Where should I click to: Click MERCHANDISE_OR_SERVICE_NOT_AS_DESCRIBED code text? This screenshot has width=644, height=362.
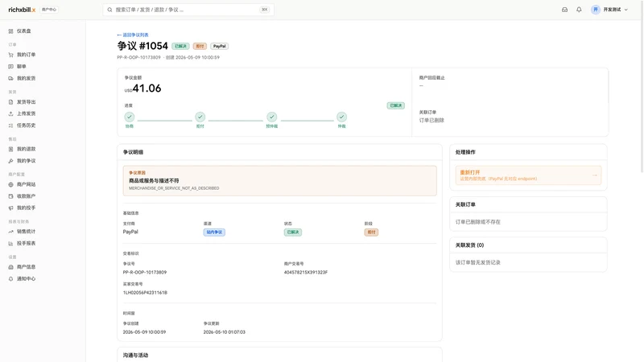click(174, 188)
